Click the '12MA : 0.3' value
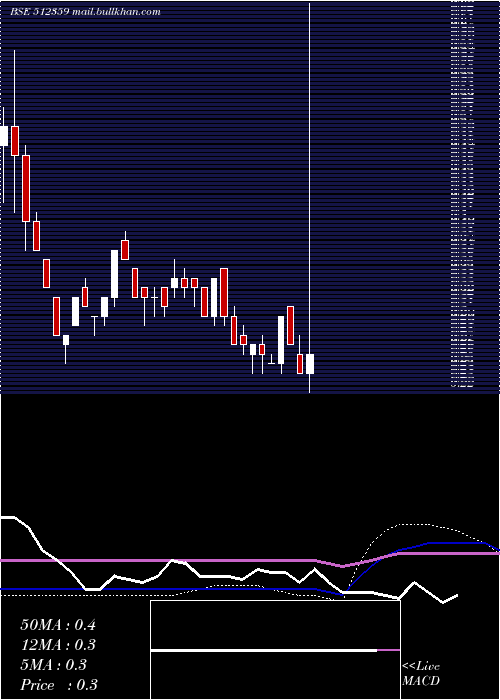Image resolution: width=500 pixels, height=700 pixels. click(x=58, y=645)
